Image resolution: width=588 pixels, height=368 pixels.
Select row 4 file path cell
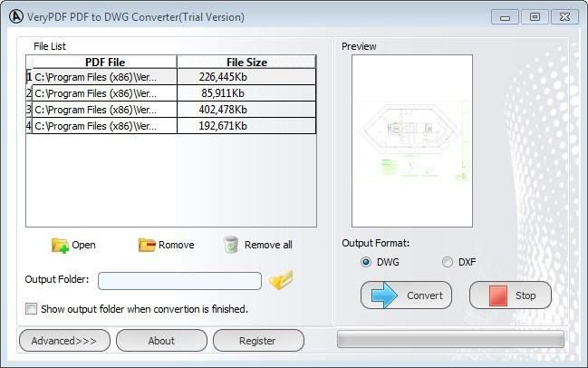click(x=104, y=126)
